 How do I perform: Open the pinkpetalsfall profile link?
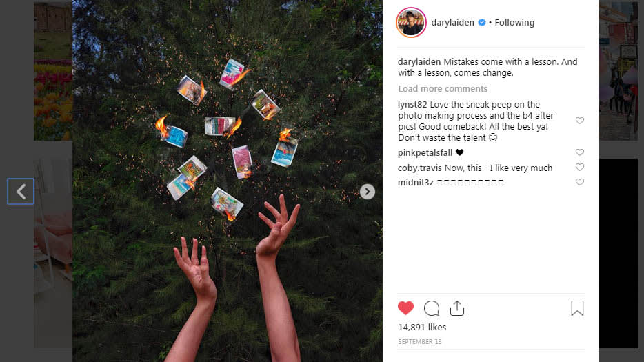[425, 153]
